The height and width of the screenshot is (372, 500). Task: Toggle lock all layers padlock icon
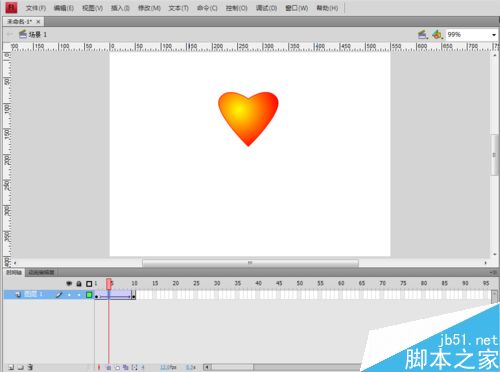(x=79, y=284)
